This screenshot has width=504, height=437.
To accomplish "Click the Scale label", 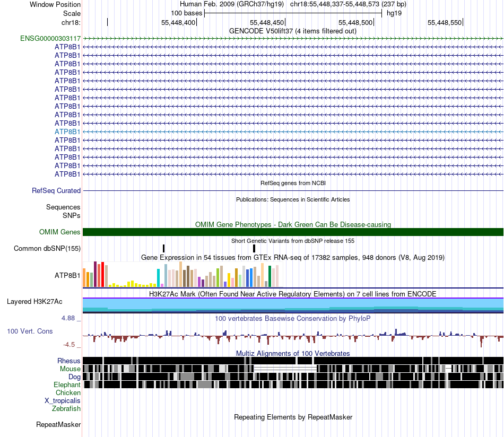I will point(72,13).
